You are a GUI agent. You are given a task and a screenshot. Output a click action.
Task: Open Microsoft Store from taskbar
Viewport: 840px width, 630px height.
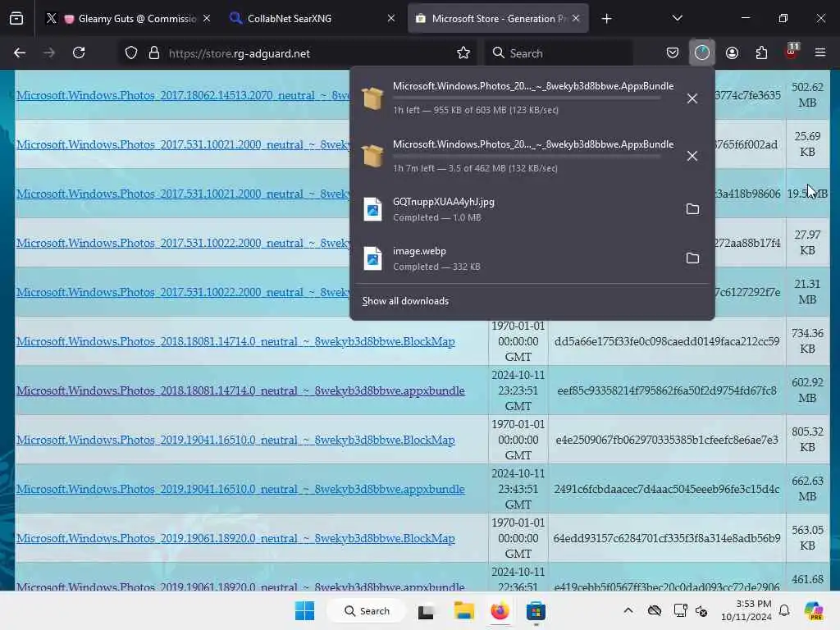[535, 610]
